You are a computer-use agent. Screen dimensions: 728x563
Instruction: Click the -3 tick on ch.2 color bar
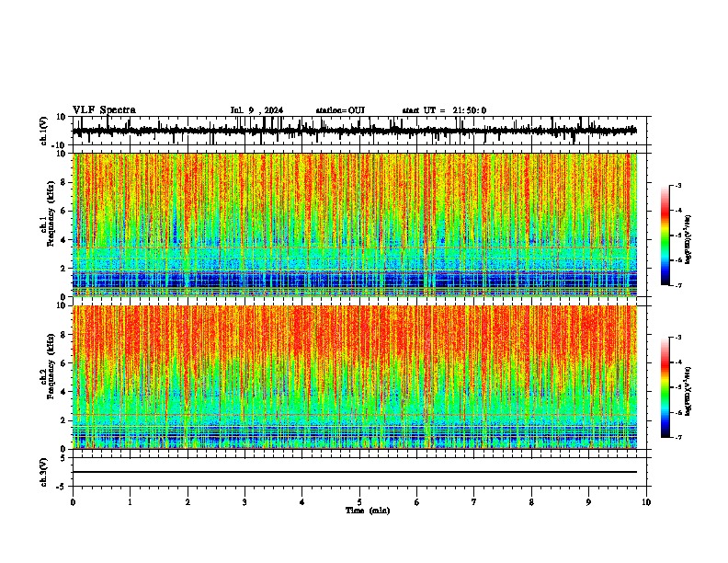pyautogui.click(x=678, y=338)
